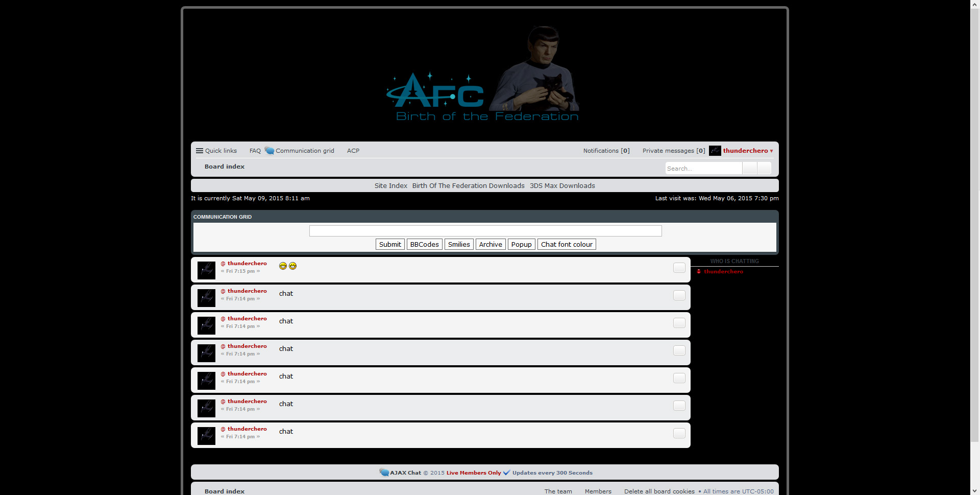
Task: Open 3DS Max Downloads link
Action: point(562,185)
